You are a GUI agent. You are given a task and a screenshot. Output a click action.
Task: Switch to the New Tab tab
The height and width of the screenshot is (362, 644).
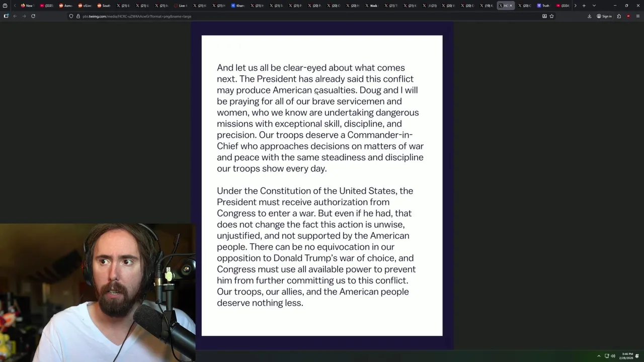pyautogui.click(x=27, y=6)
